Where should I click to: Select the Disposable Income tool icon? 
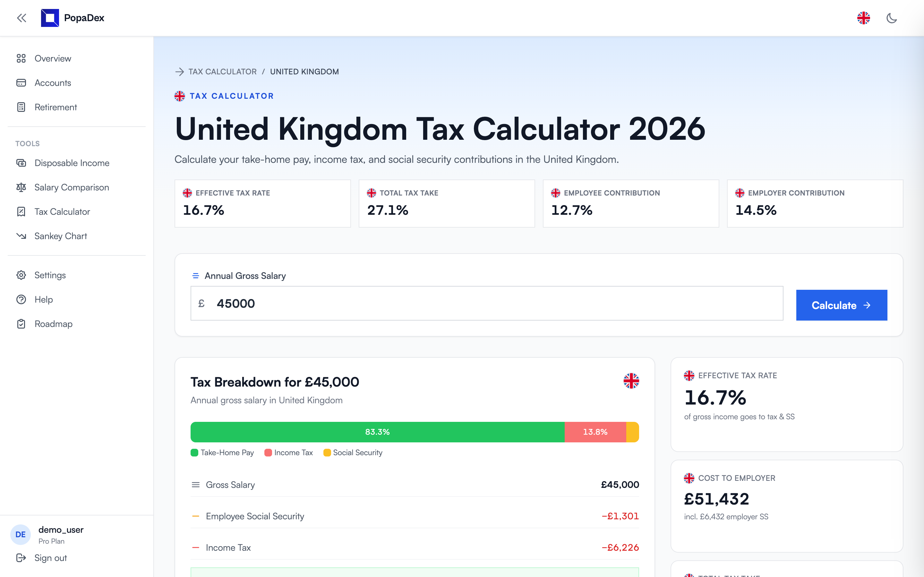point(21,163)
